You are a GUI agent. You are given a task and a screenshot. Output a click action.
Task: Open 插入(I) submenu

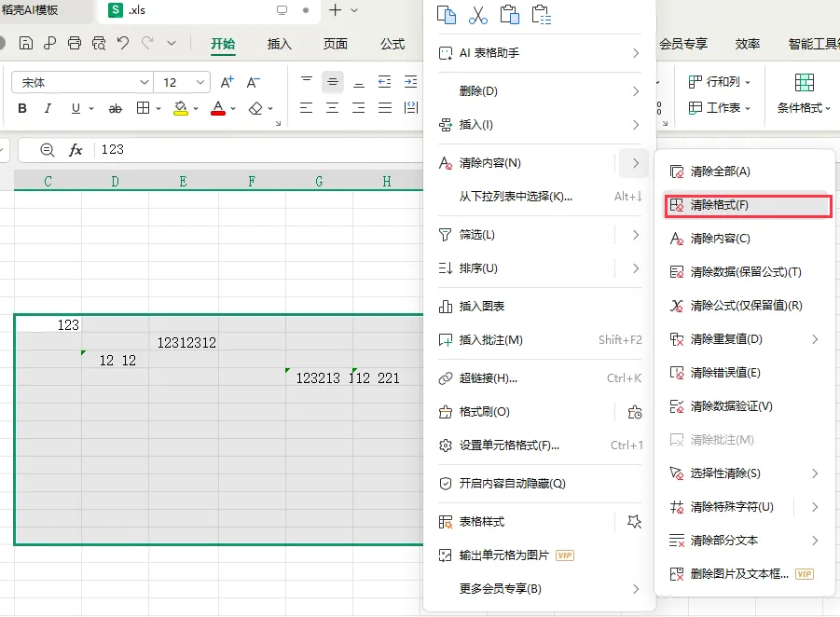tap(540, 125)
